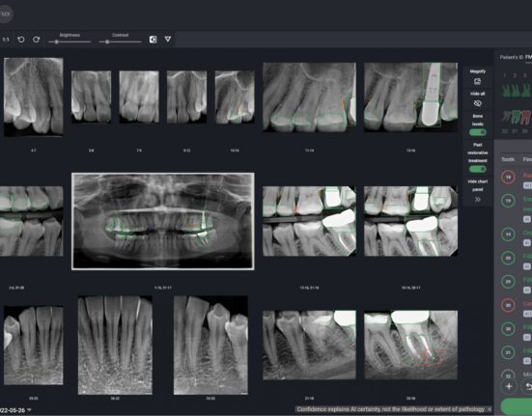
Task: Click the badge under red tooth 30's finding
Action: [x=527, y=314]
